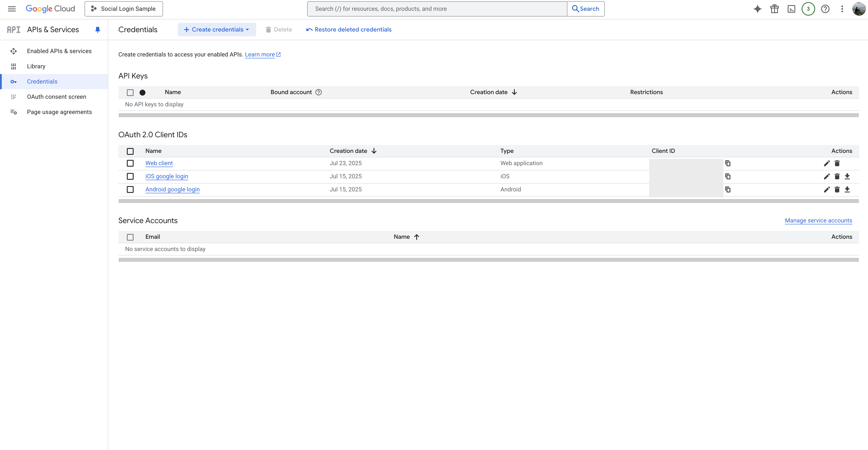868x450 pixels.
Task: Select the Android google login checkbox
Action: click(130, 190)
